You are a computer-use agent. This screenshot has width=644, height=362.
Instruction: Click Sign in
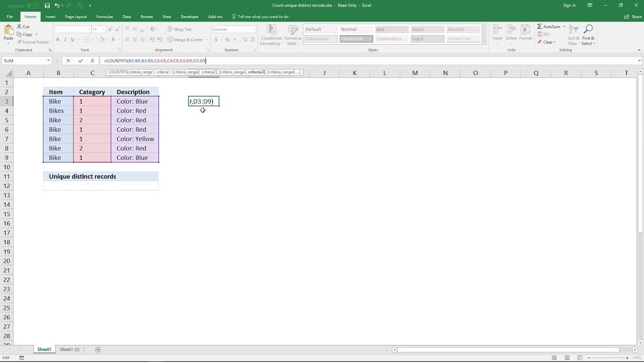(x=570, y=6)
